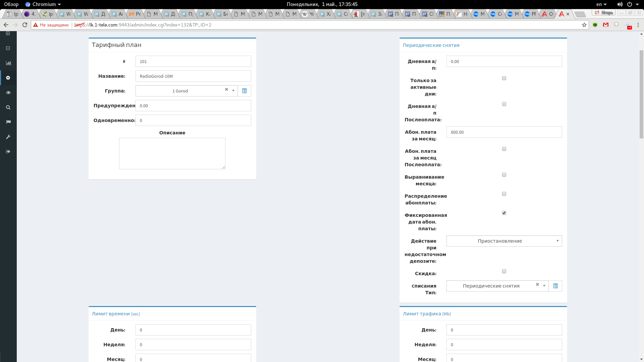Go back with browser back arrow
The image size is (644, 362).
(x=6, y=25)
